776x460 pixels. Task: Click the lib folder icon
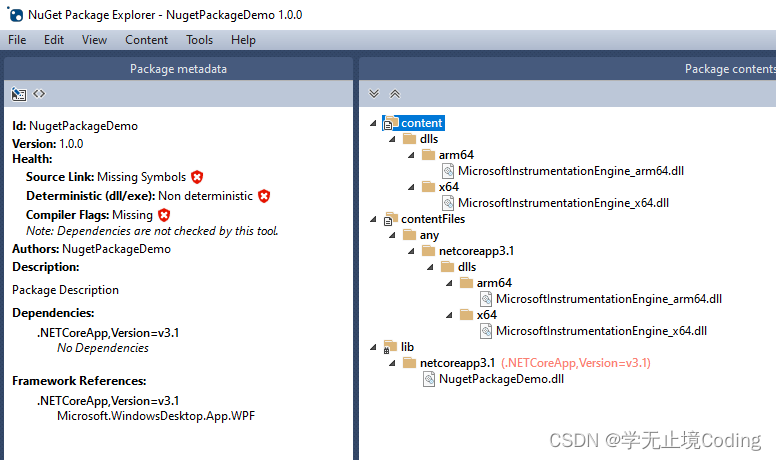click(390, 347)
